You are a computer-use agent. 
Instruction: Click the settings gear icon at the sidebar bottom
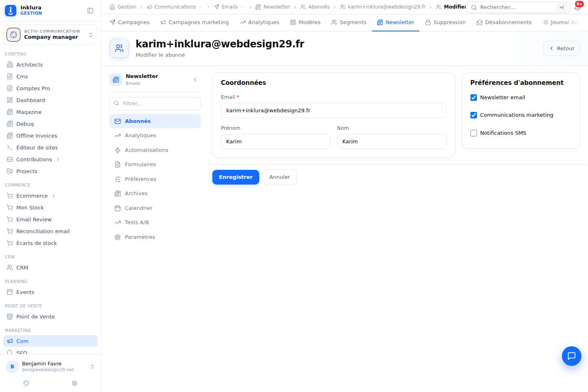pos(74,383)
